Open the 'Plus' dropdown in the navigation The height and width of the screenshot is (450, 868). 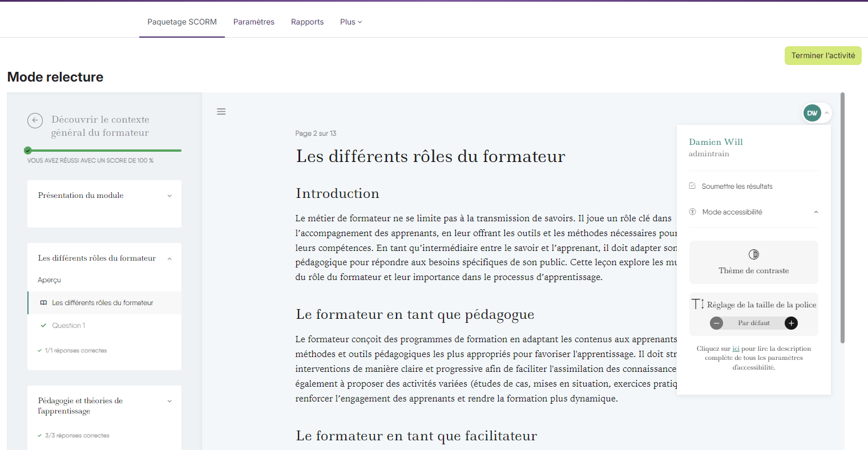(x=350, y=22)
